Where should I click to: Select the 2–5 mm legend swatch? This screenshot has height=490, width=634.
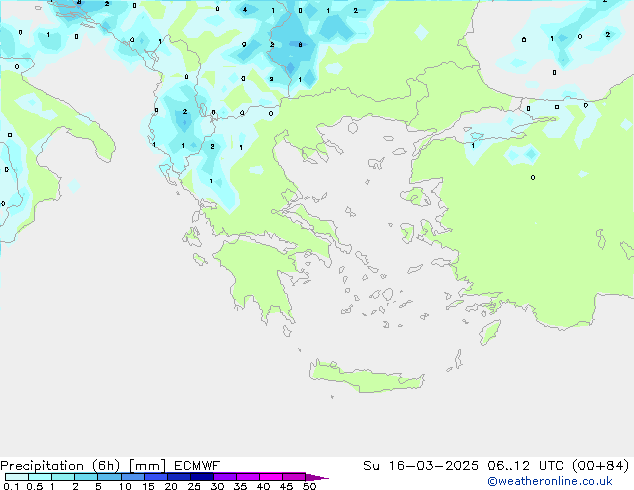tap(86, 477)
